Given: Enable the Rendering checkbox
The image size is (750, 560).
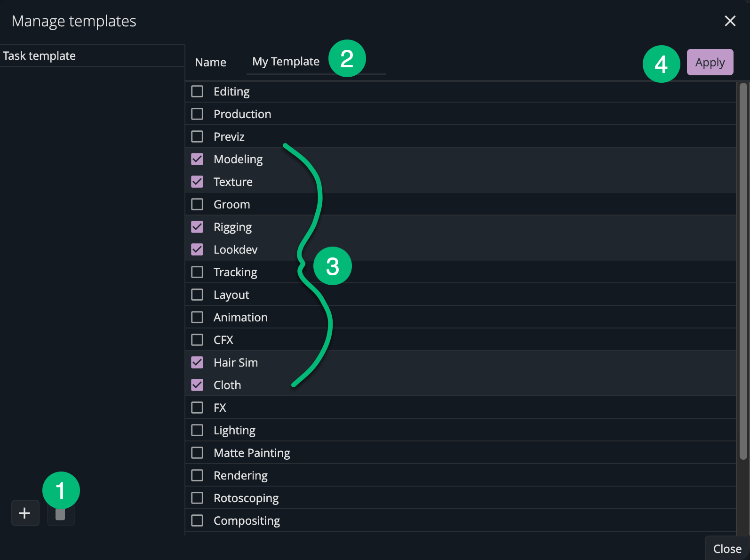Looking at the screenshot, I should click(197, 475).
